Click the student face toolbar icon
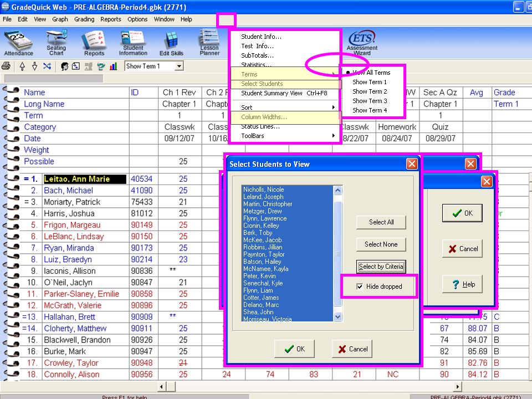Screen dimensions: 532x399 (64, 66)
